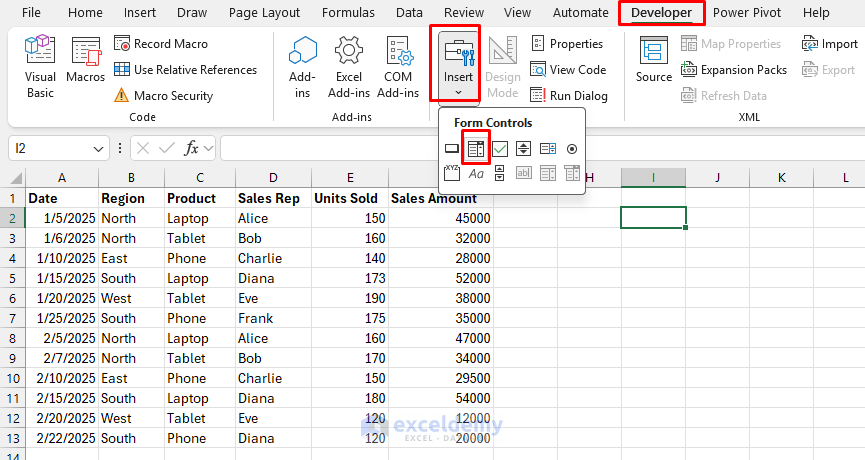
Task: Open the Visual Basic editor
Action: [x=40, y=66]
